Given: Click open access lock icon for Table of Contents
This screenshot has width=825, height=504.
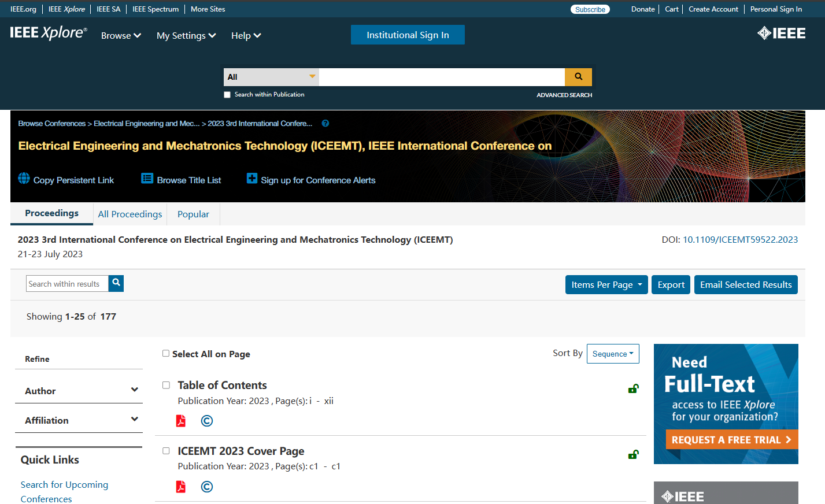Looking at the screenshot, I should click(633, 388).
